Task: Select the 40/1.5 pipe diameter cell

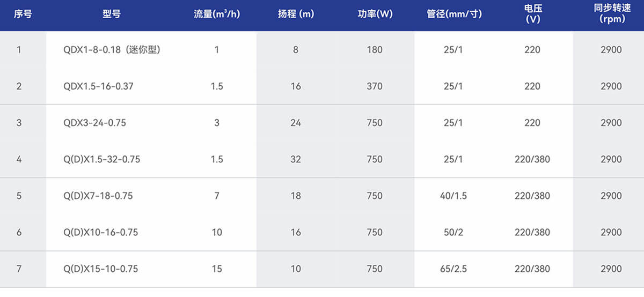Action: pyautogui.click(x=453, y=196)
